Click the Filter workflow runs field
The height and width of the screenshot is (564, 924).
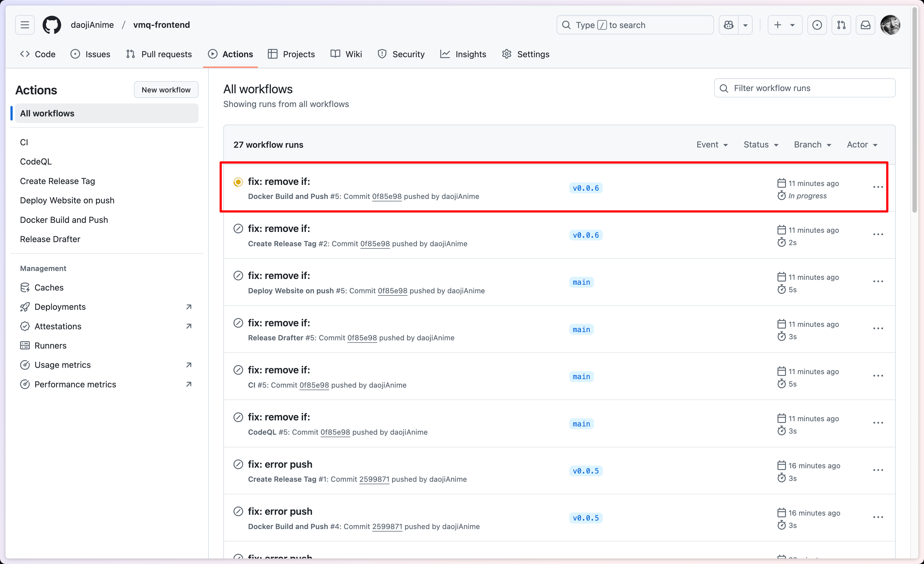(x=804, y=88)
